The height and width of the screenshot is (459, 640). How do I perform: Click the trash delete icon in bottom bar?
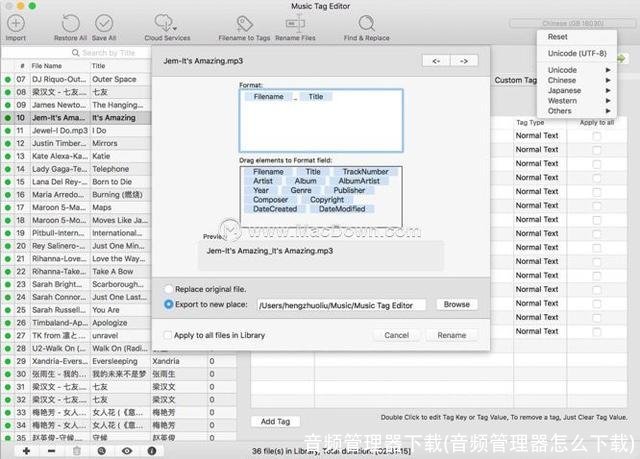click(x=76, y=451)
